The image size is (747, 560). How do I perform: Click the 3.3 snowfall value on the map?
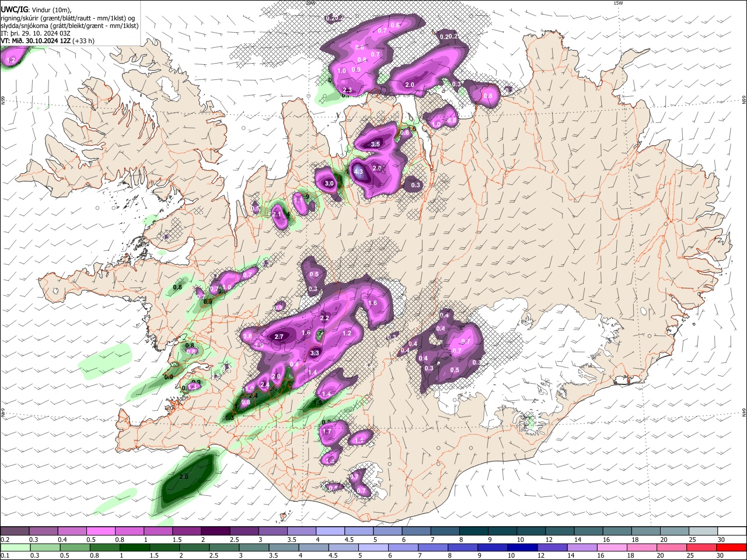pyautogui.click(x=315, y=353)
